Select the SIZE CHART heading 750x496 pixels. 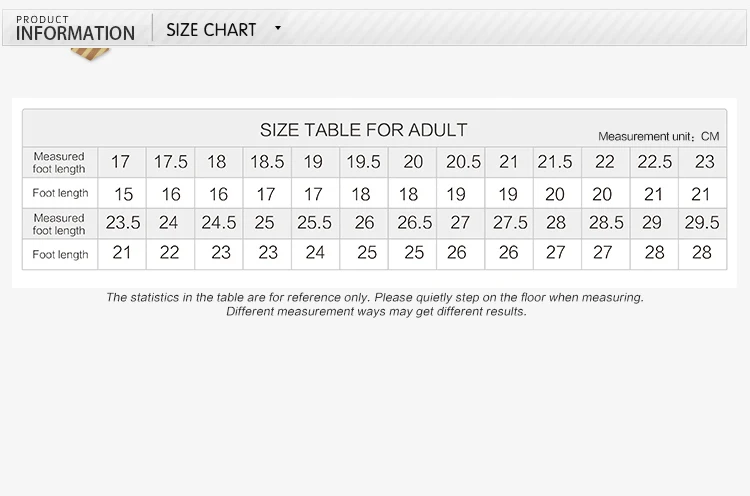pyautogui.click(x=211, y=30)
